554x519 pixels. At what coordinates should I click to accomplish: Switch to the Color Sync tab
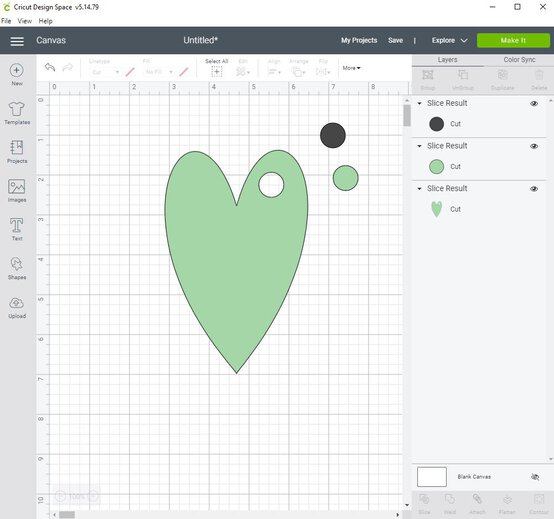(519, 60)
